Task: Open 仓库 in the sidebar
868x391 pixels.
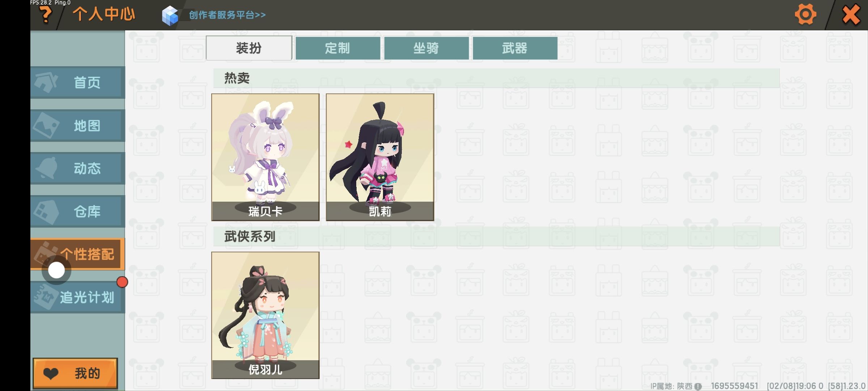Action: tap(77, 211)
